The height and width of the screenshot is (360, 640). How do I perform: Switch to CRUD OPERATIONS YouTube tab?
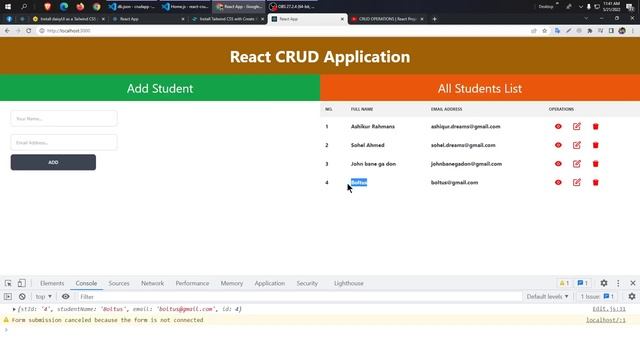click(387, 19)
